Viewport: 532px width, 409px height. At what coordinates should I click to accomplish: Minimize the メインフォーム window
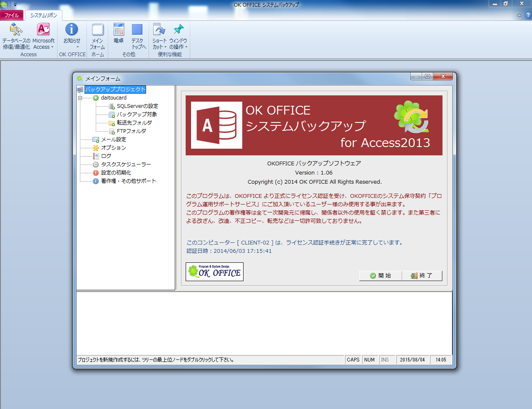(x=416, y=76)
